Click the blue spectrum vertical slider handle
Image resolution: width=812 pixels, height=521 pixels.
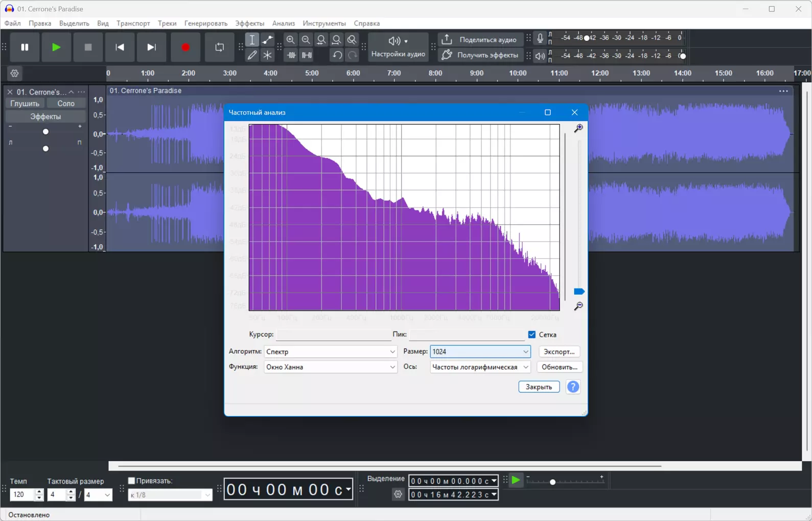pyautogui.click(x=579, y=292)
